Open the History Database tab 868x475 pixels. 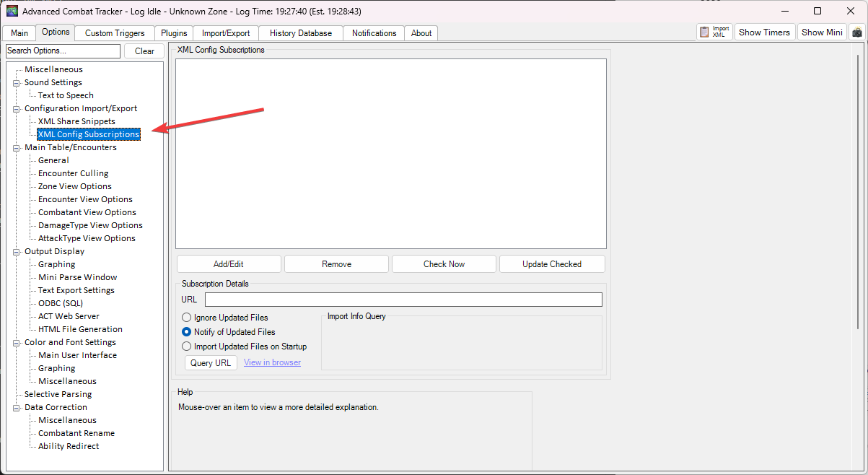click(301, 33)
